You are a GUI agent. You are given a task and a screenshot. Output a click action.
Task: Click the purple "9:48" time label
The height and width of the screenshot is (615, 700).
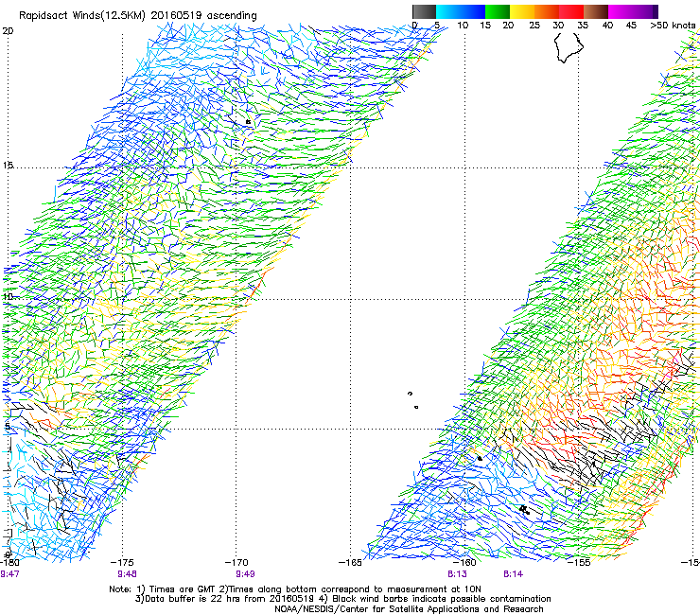(128, 574)
